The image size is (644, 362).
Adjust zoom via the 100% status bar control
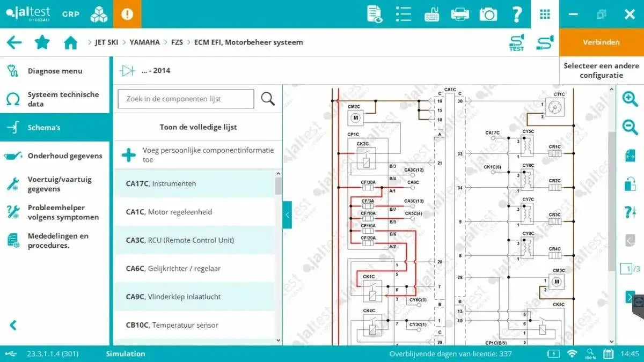590,354
